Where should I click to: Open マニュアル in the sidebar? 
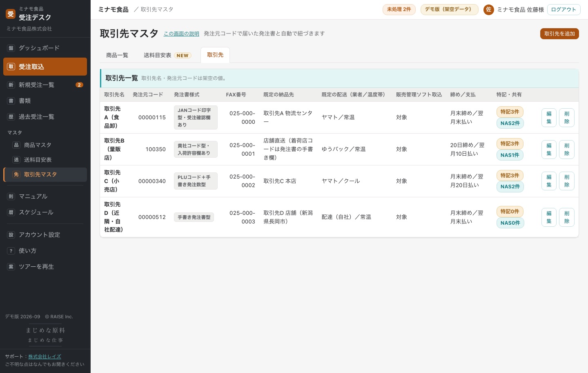[45, 197]
